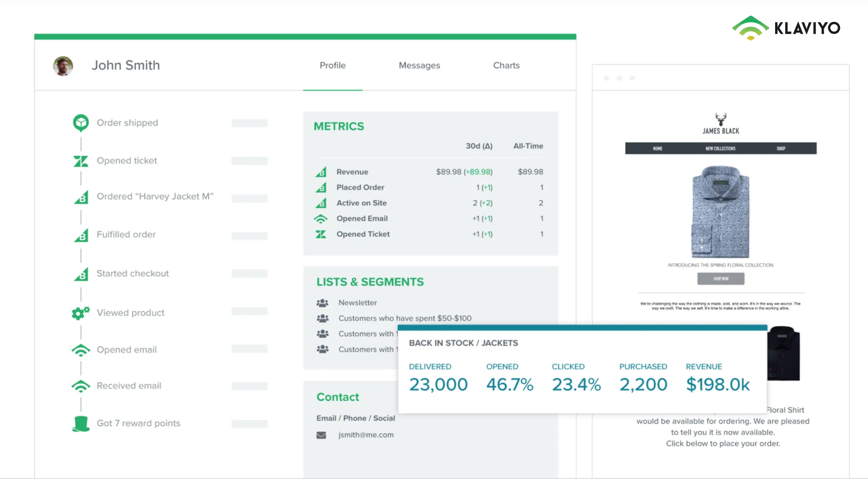Screen dimensions: 868x479
Task: Click the Contact section heading
Action: (x=338, y=397)
